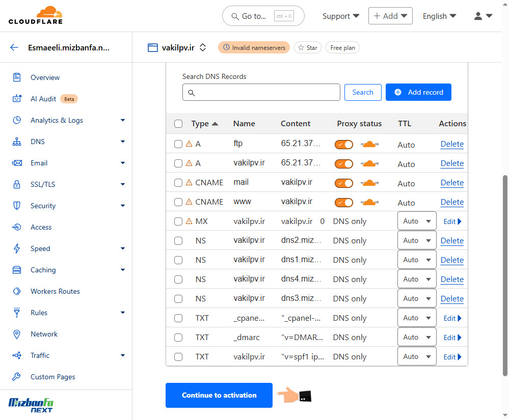Click Continue to activation button

click(x=219, y=395)
